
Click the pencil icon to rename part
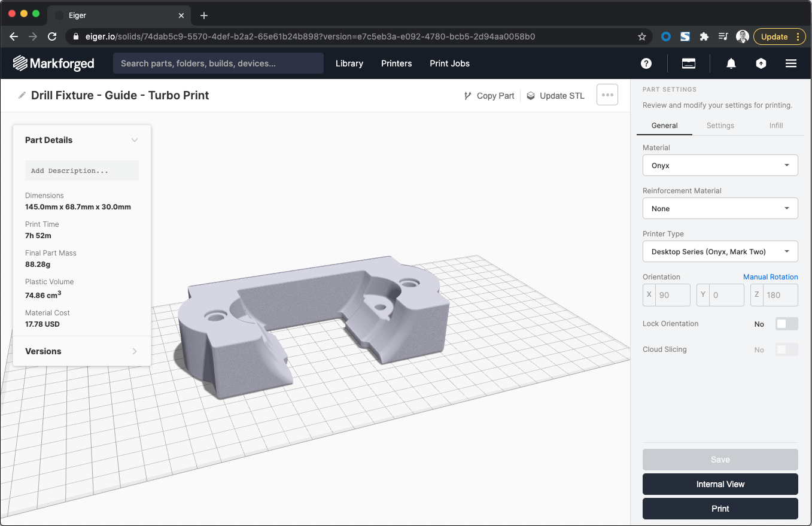[x=22, y=95]
